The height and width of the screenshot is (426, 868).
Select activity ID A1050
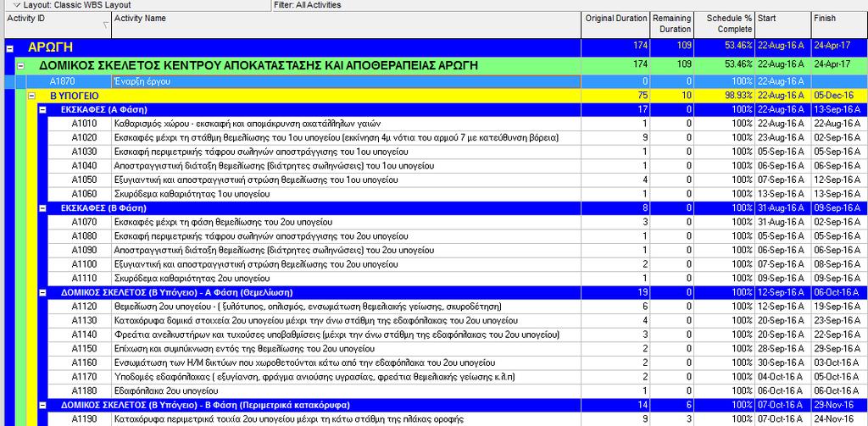coord(84,180)
